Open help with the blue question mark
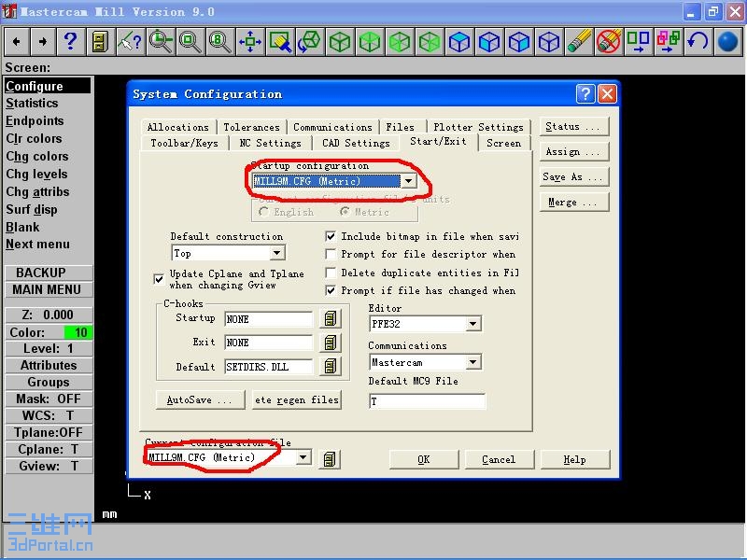 [x=71, y=42]
